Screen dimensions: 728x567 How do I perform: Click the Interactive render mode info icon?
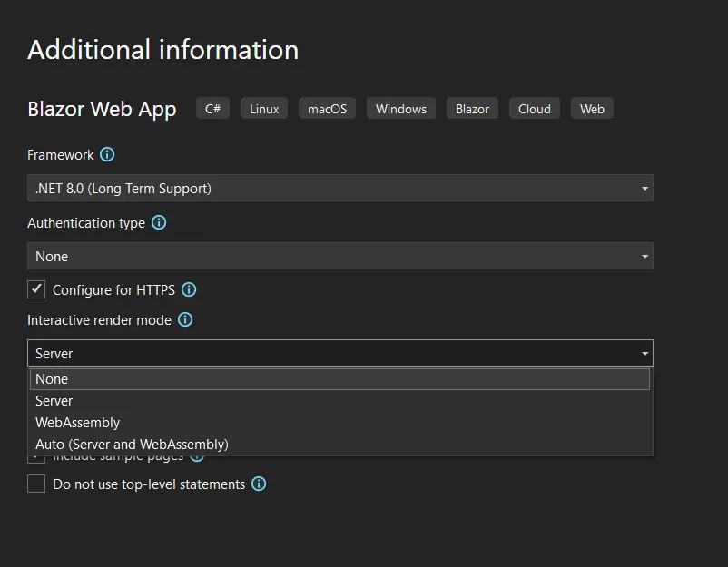point(185,319)
